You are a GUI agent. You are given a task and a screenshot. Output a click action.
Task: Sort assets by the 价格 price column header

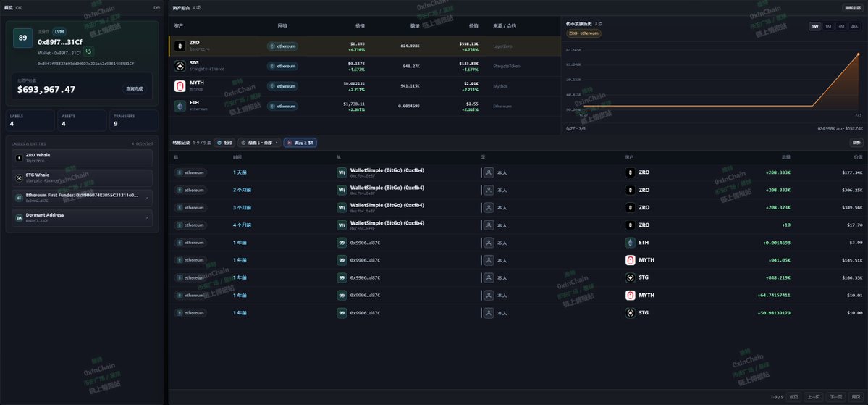(x=360, y=26)
